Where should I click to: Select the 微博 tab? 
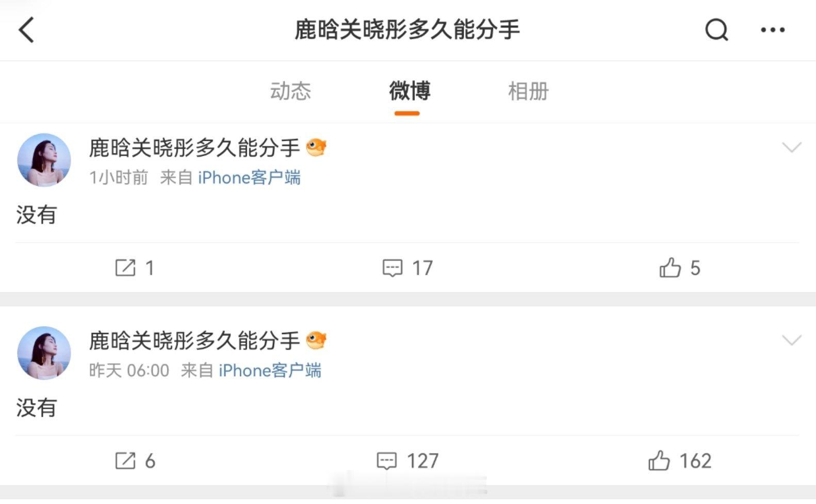pyautogui.click(x=410, y=91)
